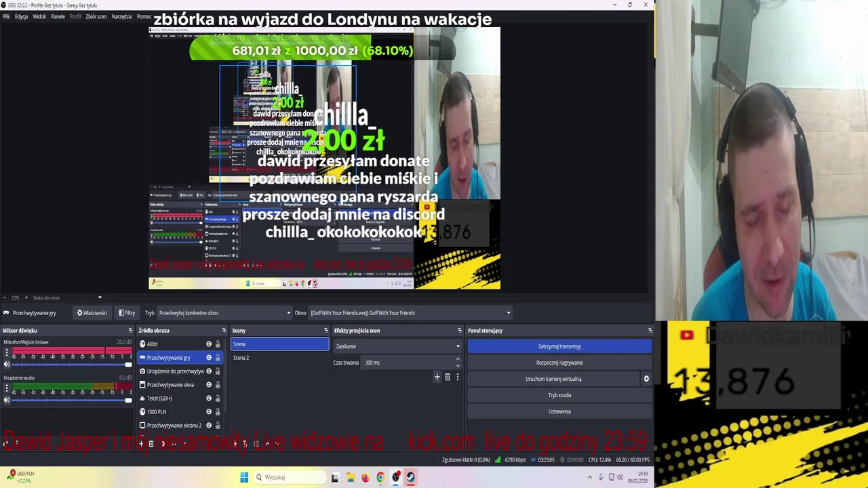Click Uruchom kamerę wirtualną button
This screenshot has height=488, width=868.
[x=553, y=379]
